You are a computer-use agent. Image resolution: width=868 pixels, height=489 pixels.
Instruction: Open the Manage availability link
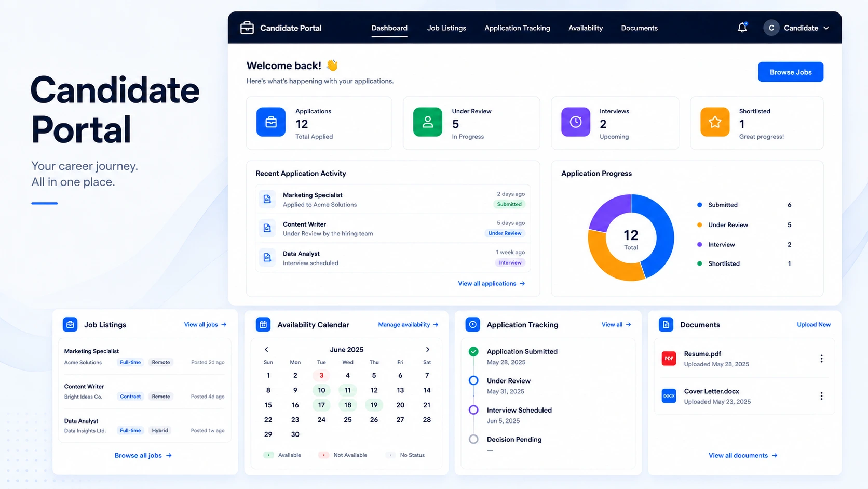coord(409,325)
